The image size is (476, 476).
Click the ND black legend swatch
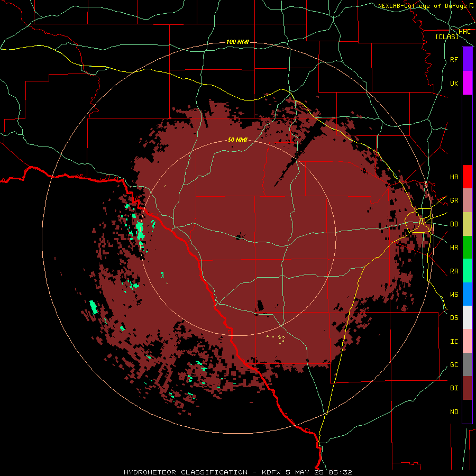click(467, 411)
